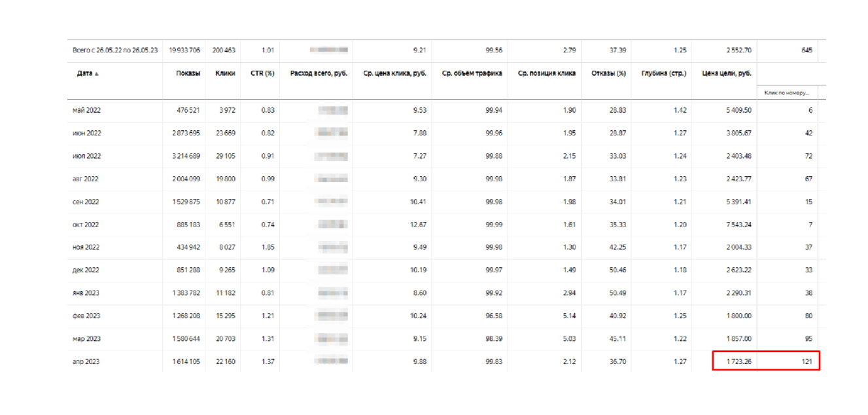The height and width of the screenshot is (415, 868).
Task: Select the июл 2022 row label
Action: (x=86, y=156)
